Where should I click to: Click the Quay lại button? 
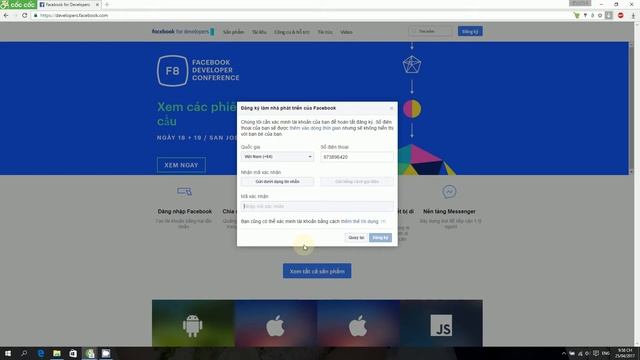coord(356,238)
